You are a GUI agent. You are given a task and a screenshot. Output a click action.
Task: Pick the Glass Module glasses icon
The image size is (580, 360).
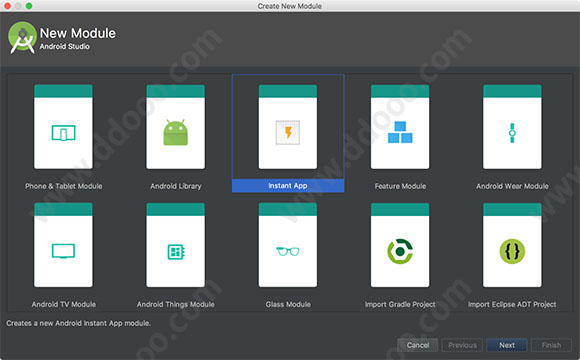pyautogui.click(x=288, y=251)
